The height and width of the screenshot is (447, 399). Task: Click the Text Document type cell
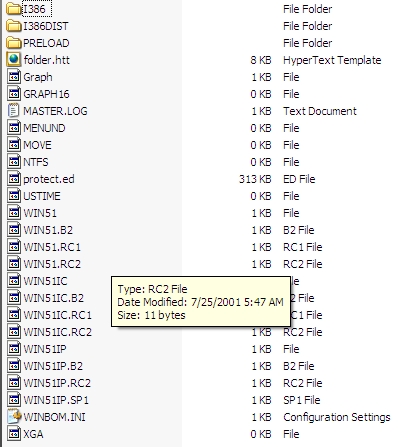coord(320,111)
